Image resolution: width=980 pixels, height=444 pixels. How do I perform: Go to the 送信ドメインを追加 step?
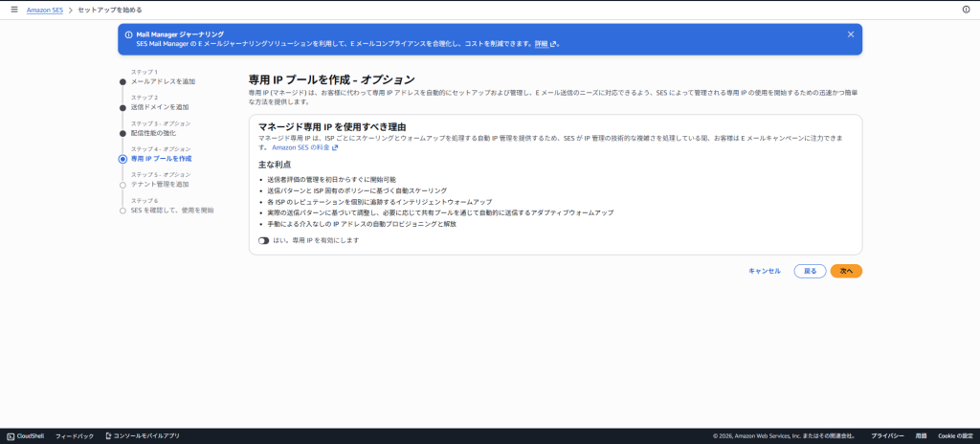(159, 107)
